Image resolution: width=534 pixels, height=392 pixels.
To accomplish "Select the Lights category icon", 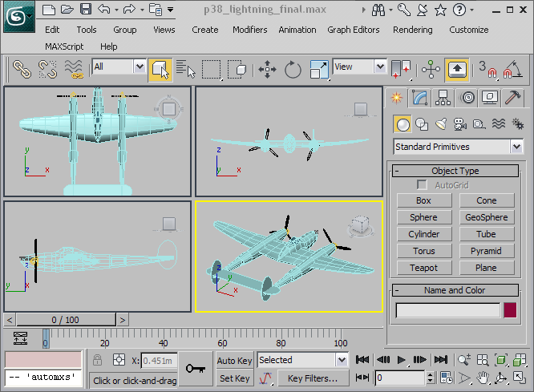I will coord(441,124).
